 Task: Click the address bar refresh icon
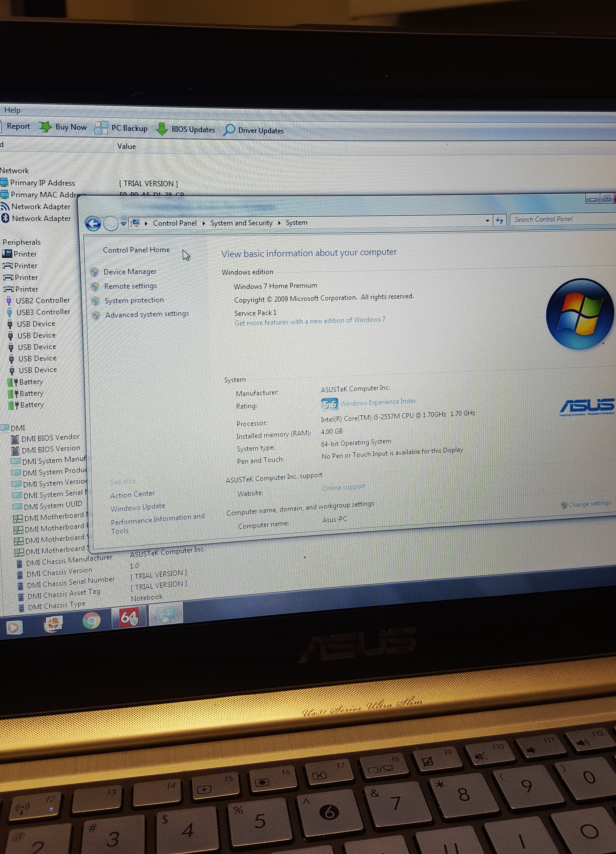point(499,220)
